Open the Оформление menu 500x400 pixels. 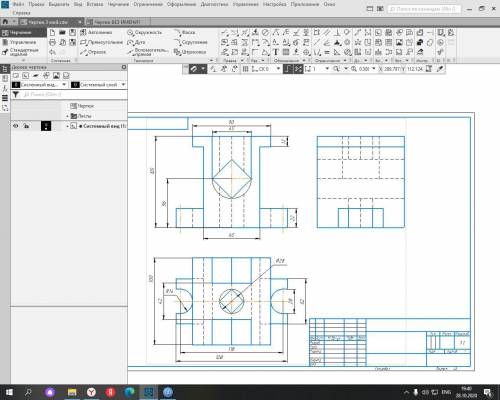[x=181, y=4]
